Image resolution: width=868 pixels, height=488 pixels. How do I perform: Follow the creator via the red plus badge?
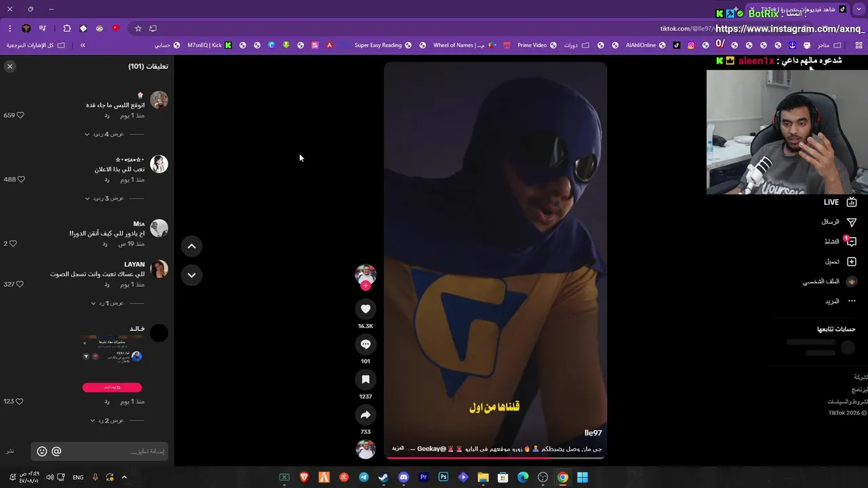(366, 285)
